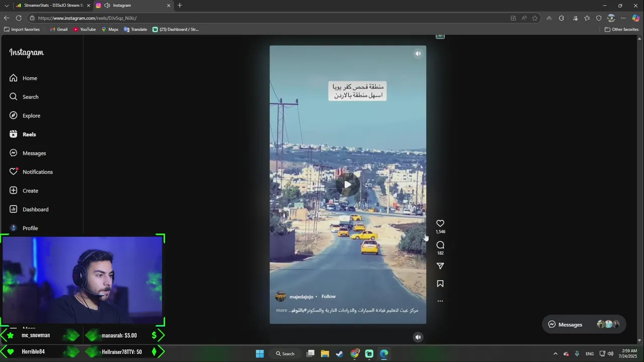The image size is (644, 362).
Task: Expand the Other favorites folder
Action: [x=621, y=30]
